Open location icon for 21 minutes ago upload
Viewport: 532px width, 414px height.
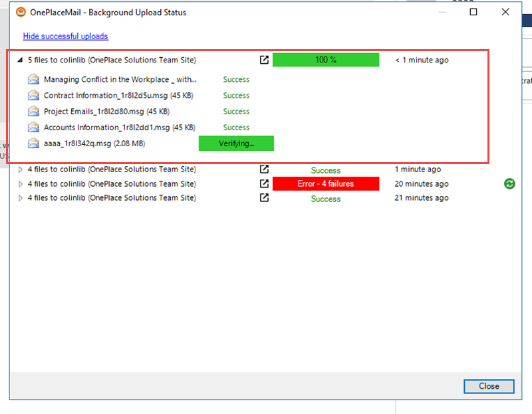click(x=264, y=197)
